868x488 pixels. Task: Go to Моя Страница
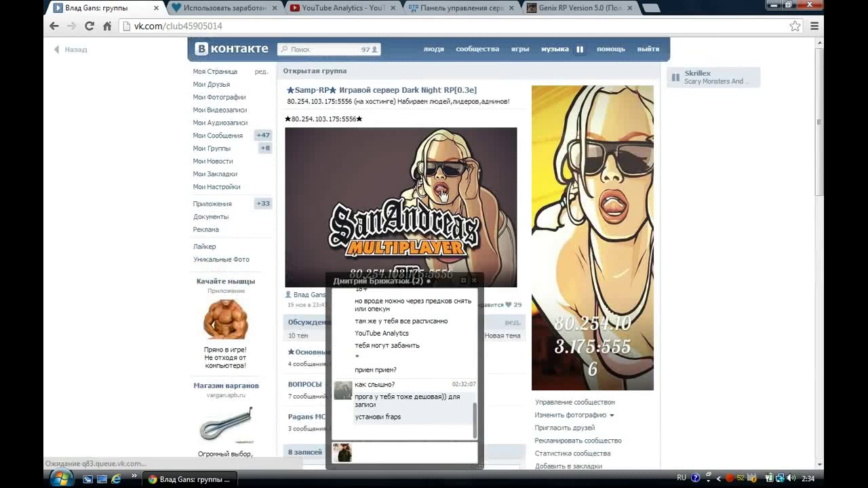[x=215, y=71]
